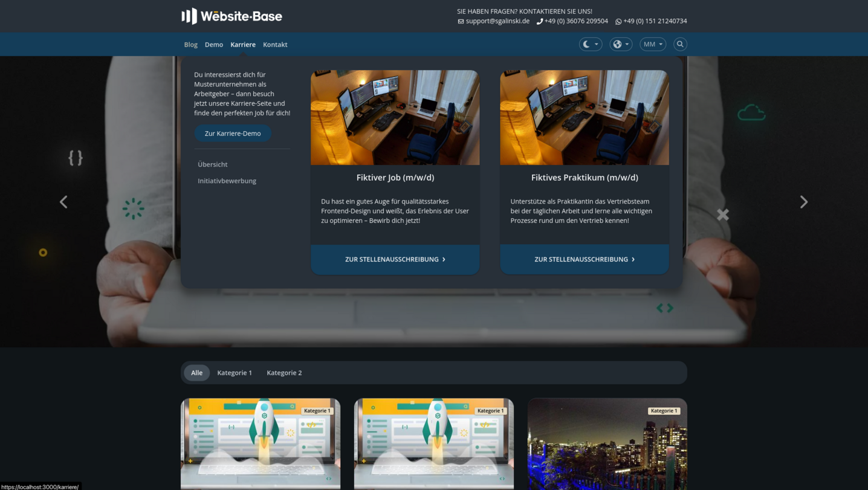Select the Kontakt navigation item

(275, 44)
